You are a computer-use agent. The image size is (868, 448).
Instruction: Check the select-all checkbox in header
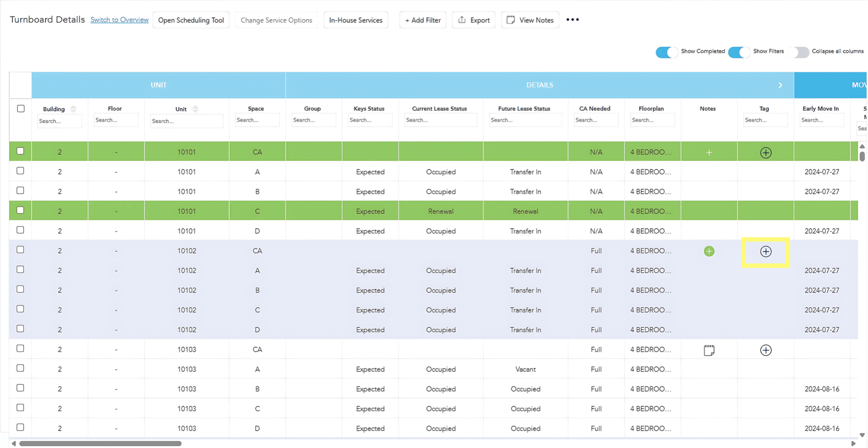pyautogui.click(x=21, y=108)
